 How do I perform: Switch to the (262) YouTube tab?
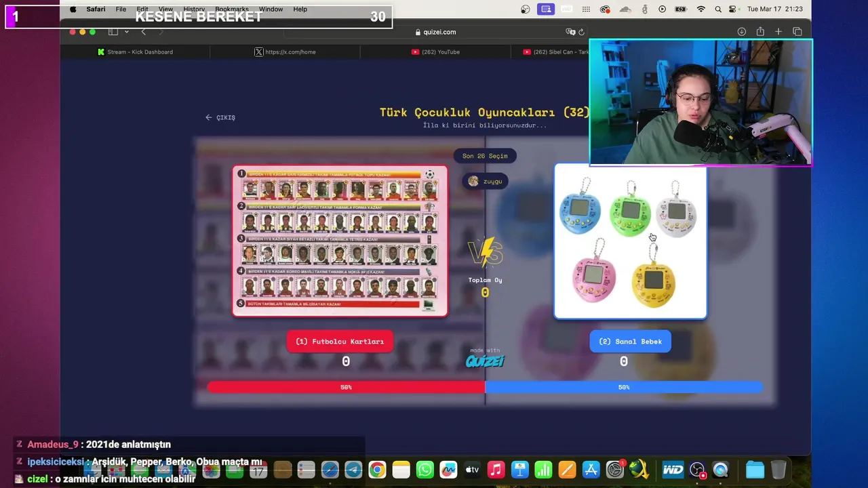click(x=435, y=52)
